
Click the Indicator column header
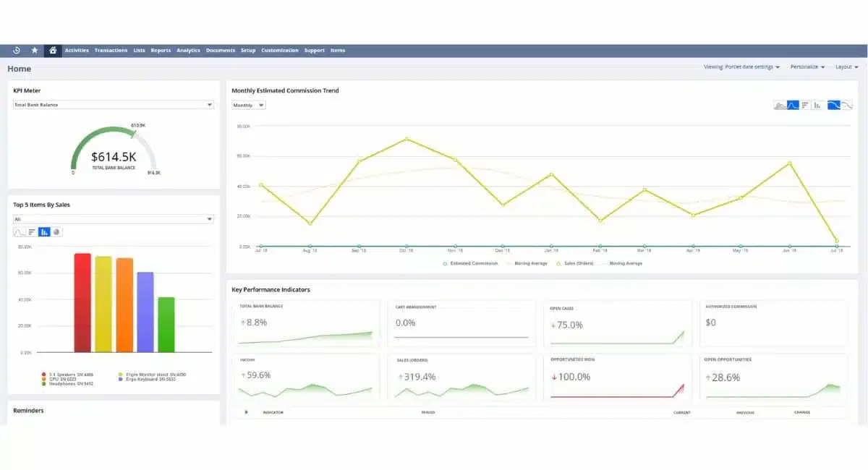pos(273,413)
